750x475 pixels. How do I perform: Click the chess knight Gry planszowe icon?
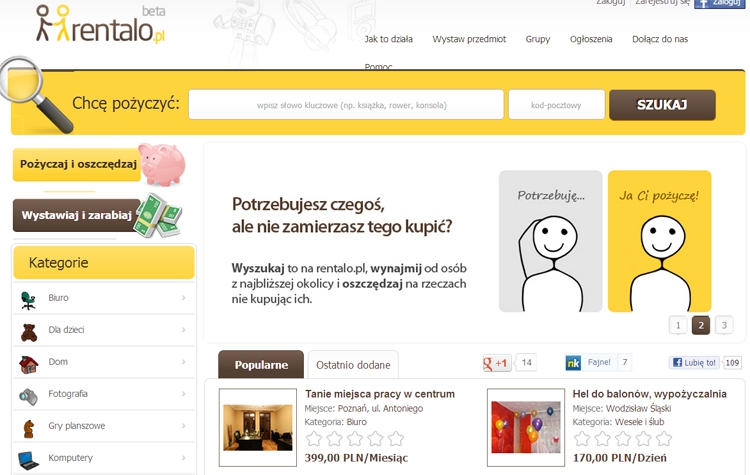[29, 427]
